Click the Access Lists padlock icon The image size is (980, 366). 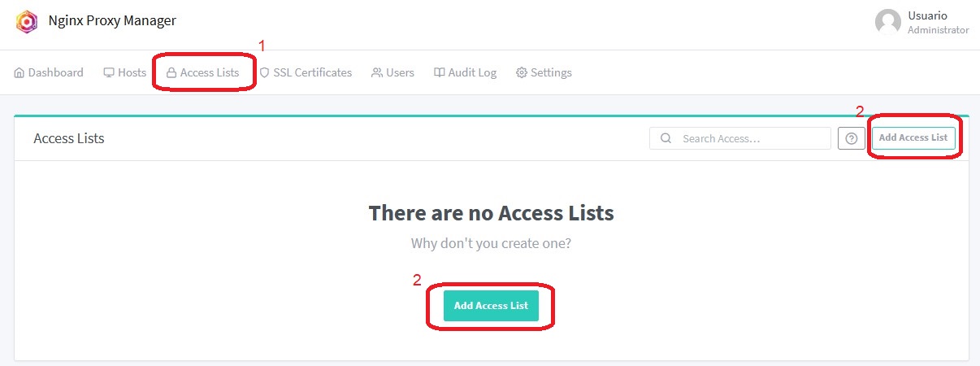(x=171, y=73)
